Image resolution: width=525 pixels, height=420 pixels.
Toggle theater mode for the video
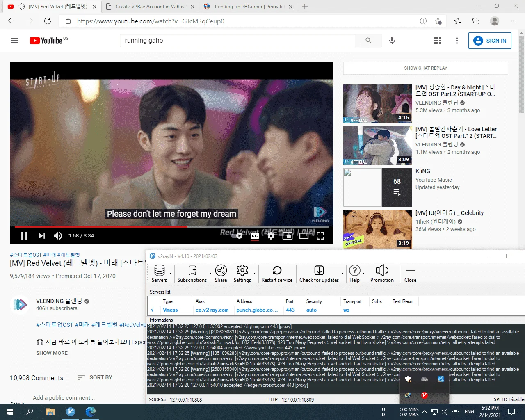tap(304, 236)
